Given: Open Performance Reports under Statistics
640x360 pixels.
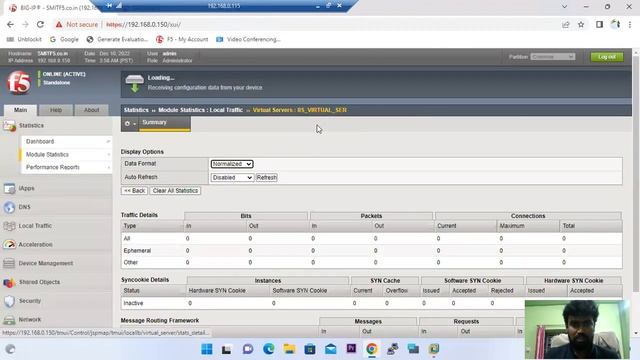Looking at the screenshot, I should [53, 167].
